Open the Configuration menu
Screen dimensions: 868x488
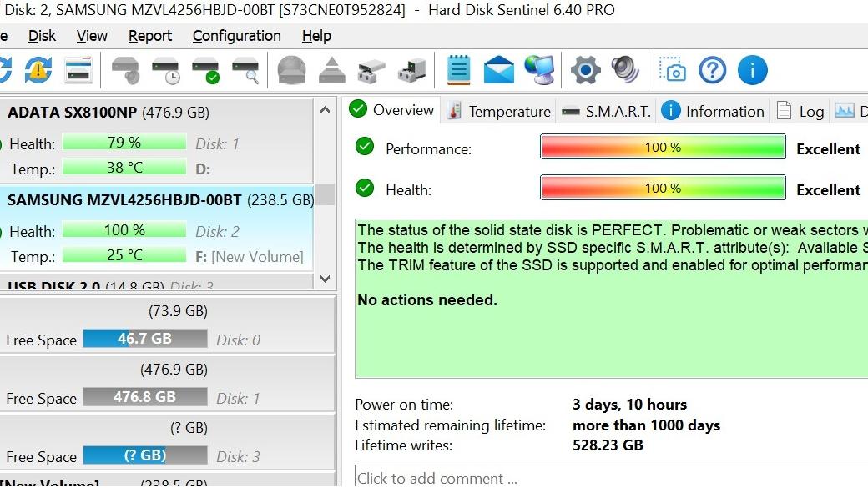tap(236, 36)
